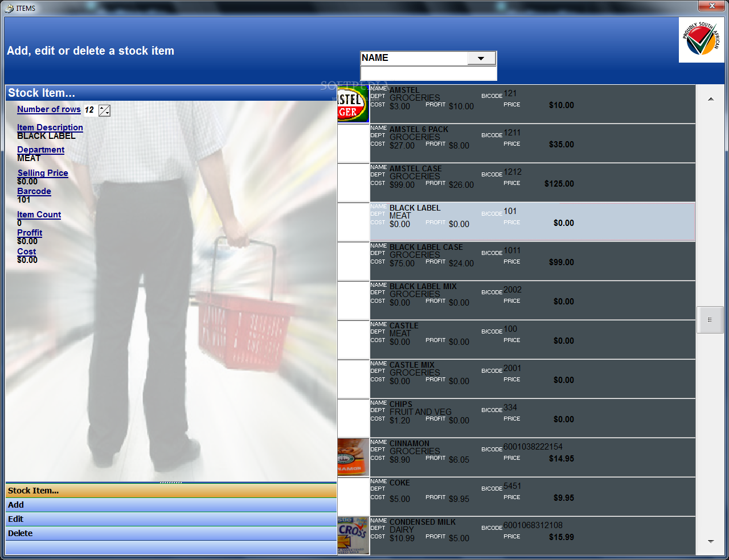Click the $125.00 price of AMSTEL CASE
Screen dimensions: 729x560
point(559,184)
